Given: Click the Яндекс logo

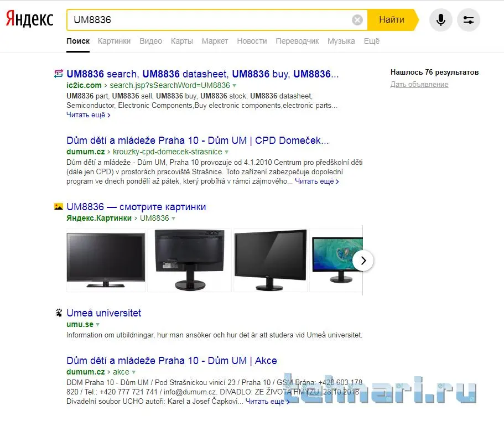Looking at the screenshot, I should [x=29, y=19].
